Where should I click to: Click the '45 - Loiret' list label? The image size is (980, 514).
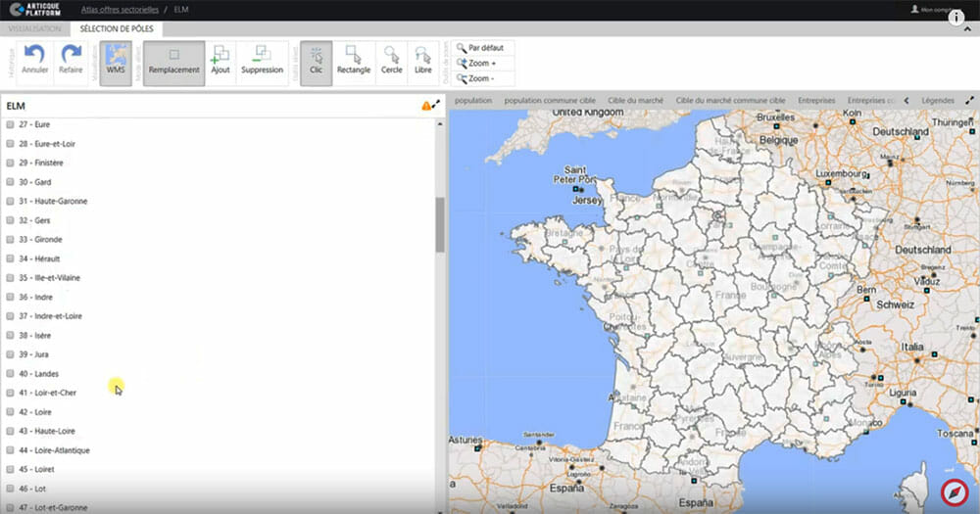36,469
